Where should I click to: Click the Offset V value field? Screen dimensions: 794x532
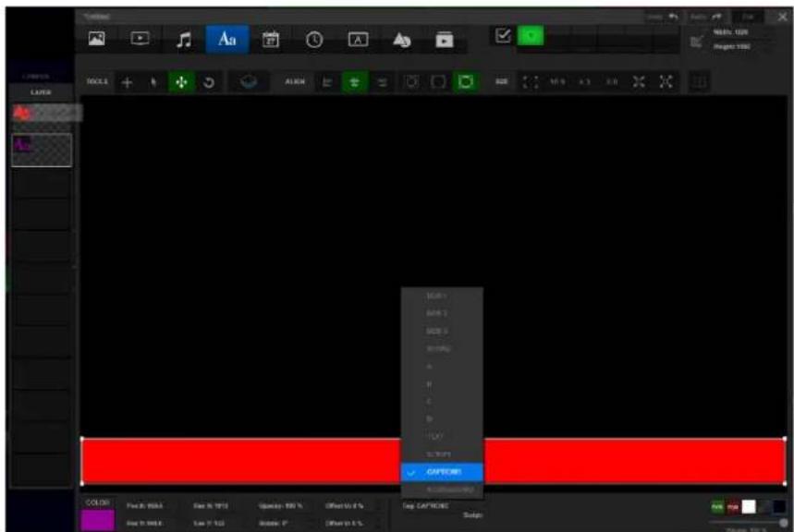345,523
